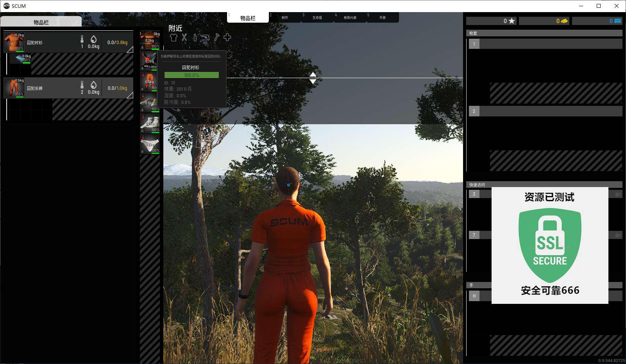Click the 0.0/1.0kg capacity value
This screenshot has width=626, height=364.
117,88
